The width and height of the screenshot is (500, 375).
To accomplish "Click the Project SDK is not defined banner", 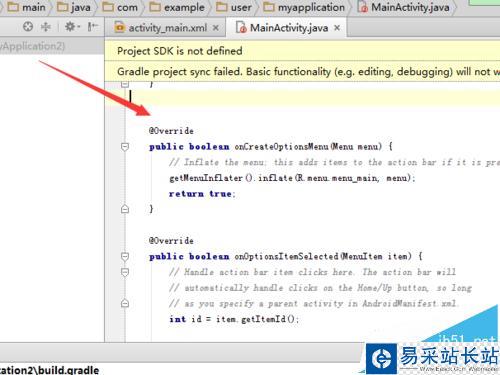I will click(302, 51).
